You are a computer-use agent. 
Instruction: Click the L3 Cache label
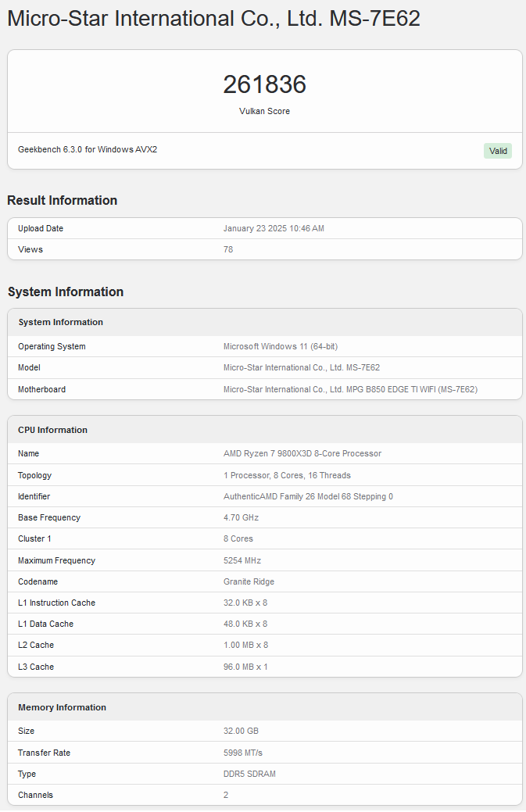click(x=36, y=667)
